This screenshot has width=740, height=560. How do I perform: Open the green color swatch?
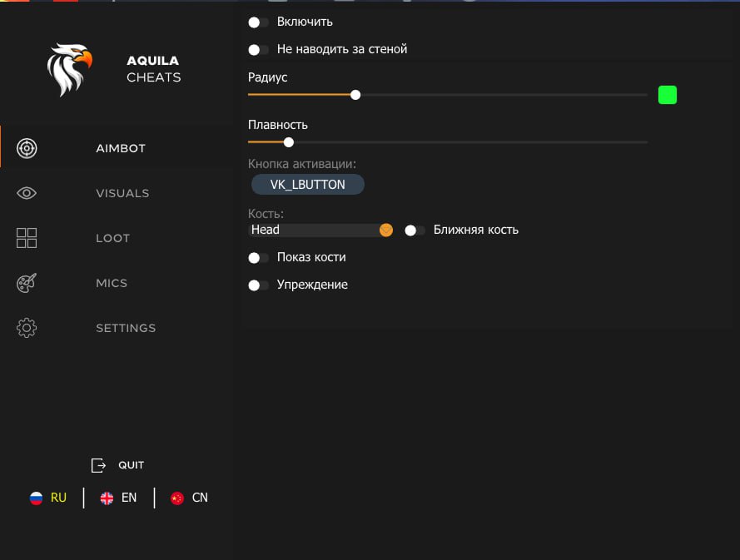[667, 95]
